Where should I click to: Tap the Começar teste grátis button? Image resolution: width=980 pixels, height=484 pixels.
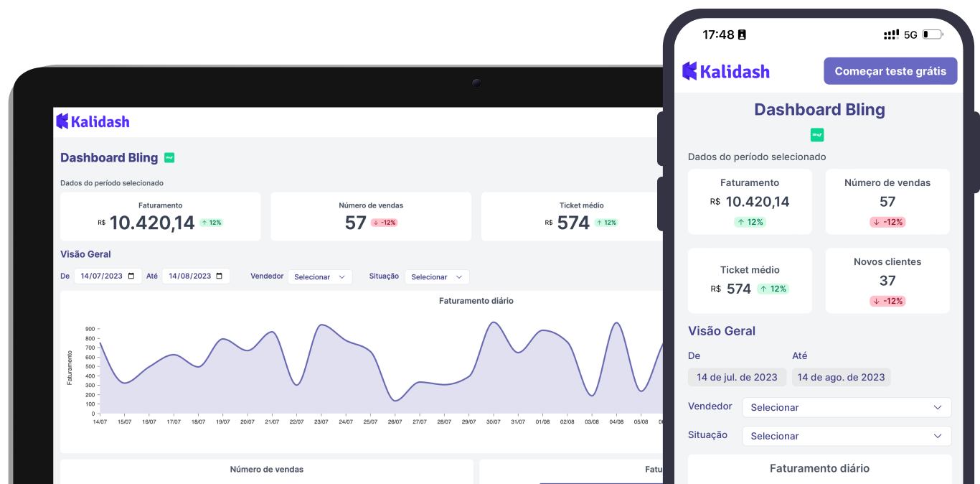(890, 71)
